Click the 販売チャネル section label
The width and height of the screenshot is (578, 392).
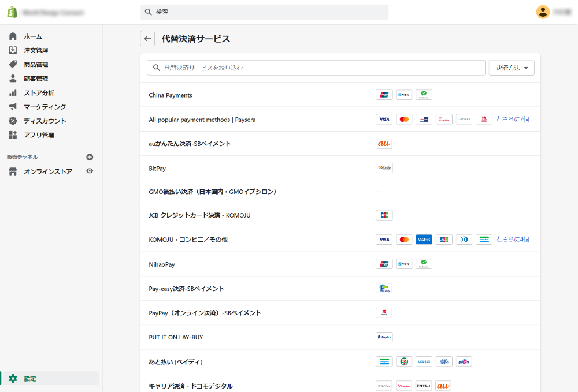22,157
